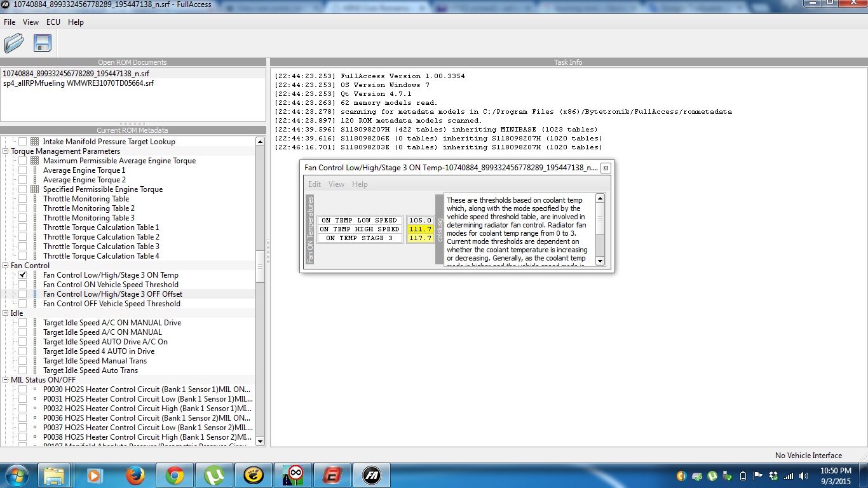This screenshot has width=868, height=488.
Task: Click the Save floppy disk icon
Action: 43,43
